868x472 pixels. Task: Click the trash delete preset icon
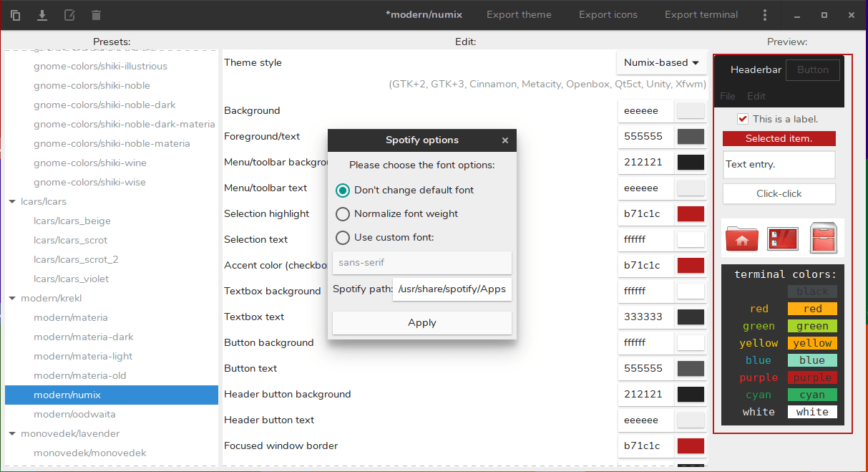pos(97,15)
